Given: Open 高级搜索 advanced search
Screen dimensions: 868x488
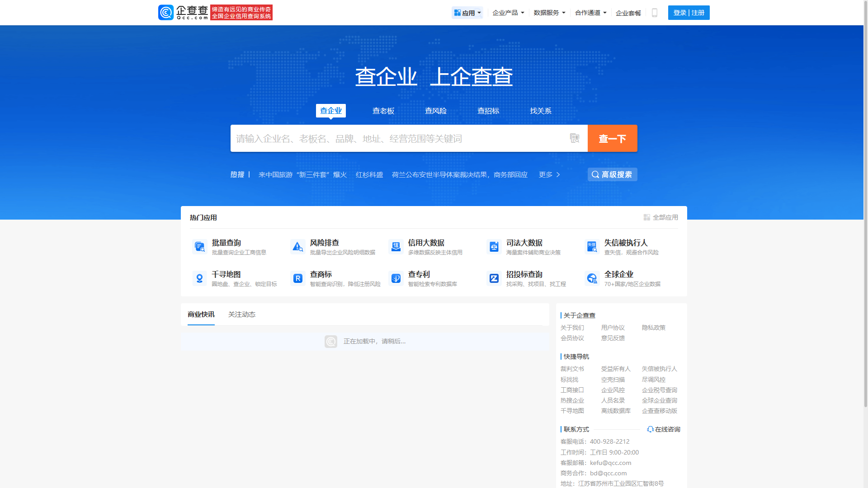Looking at the screenshot, I should [x=612, y=174].
